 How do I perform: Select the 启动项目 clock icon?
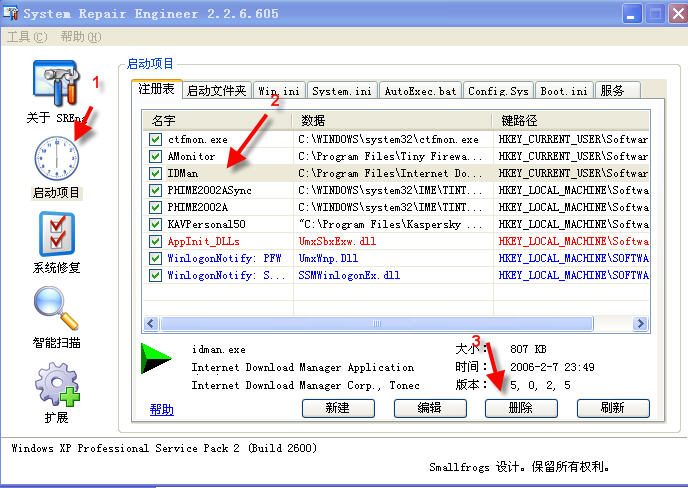57,158
